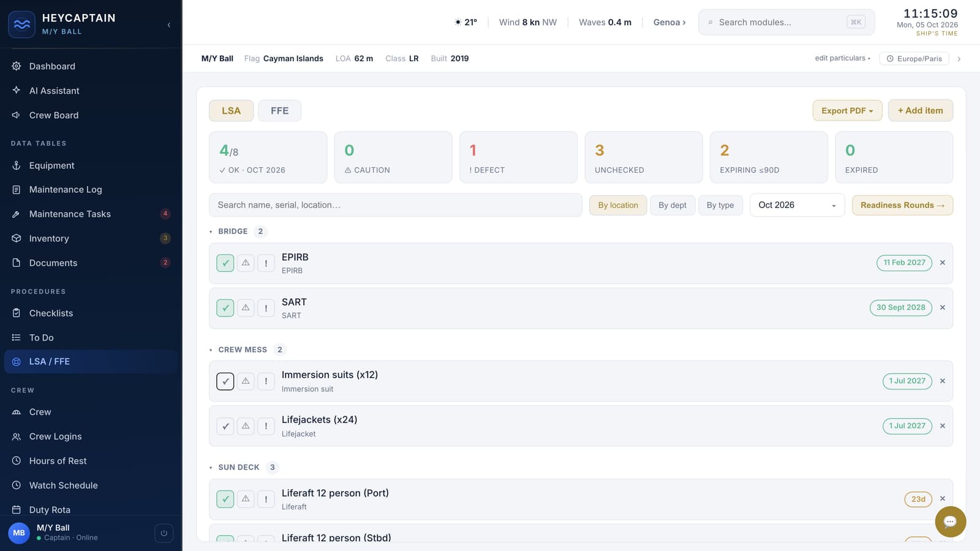Open the Dashboard from its sidebar icon
Screen dimensions: 980x551
coord(17,66)
